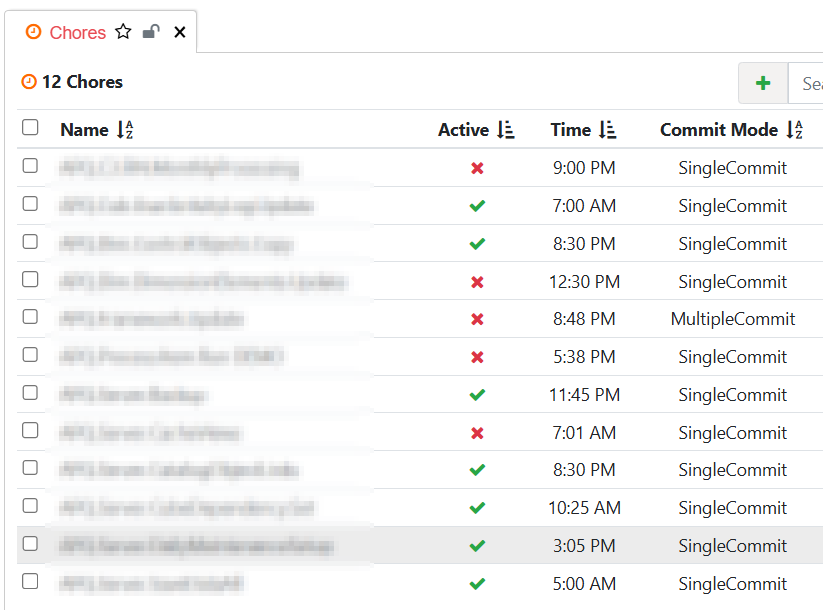The width and height of the screenshot is (823, 610).
Task: Click the Name column header label
Action: pyautogui.click(x=85, y=130)
